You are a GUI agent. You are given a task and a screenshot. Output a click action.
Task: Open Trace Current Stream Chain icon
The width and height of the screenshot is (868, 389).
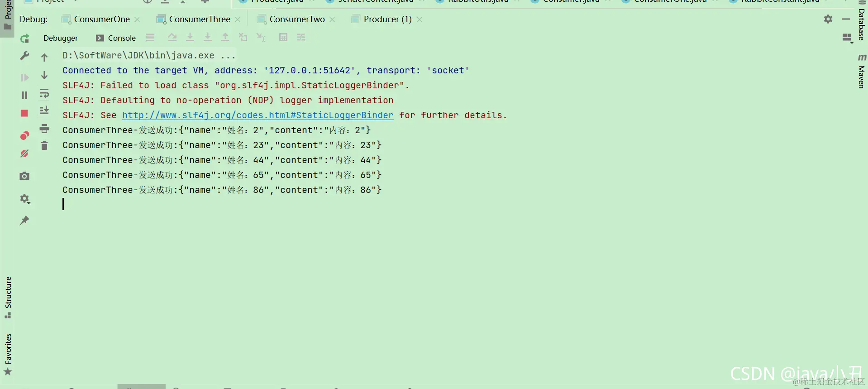[301, 37]
